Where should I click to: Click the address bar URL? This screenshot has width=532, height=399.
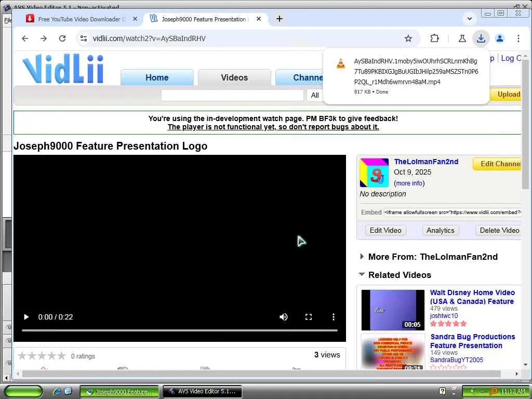point(149,38)
